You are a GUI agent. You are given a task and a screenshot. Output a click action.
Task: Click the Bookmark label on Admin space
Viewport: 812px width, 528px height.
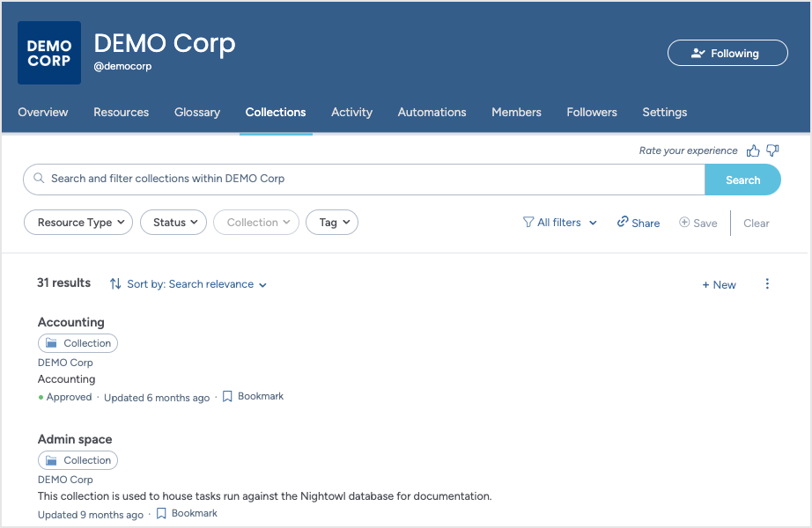pos(195,514)
